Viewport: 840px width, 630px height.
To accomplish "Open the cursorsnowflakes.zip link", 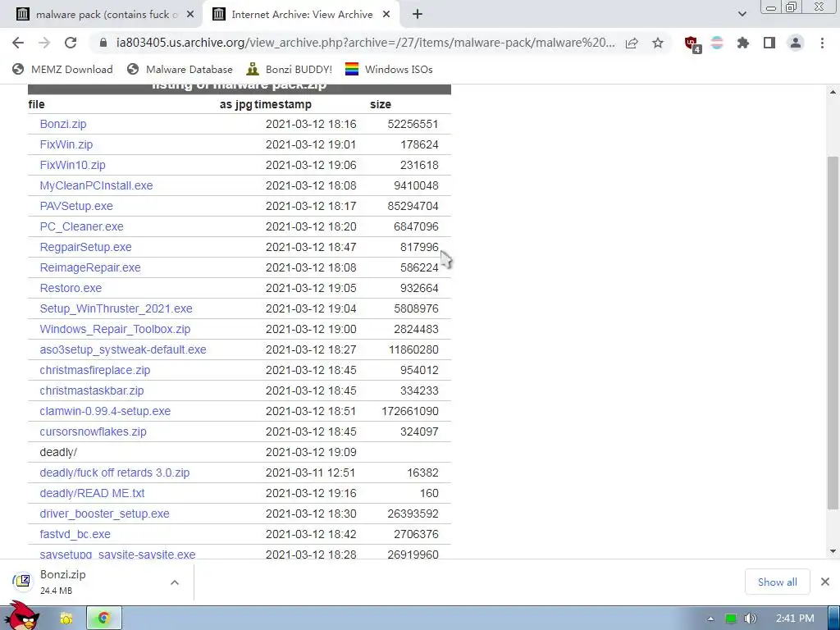I will click(x=93, y=431).
